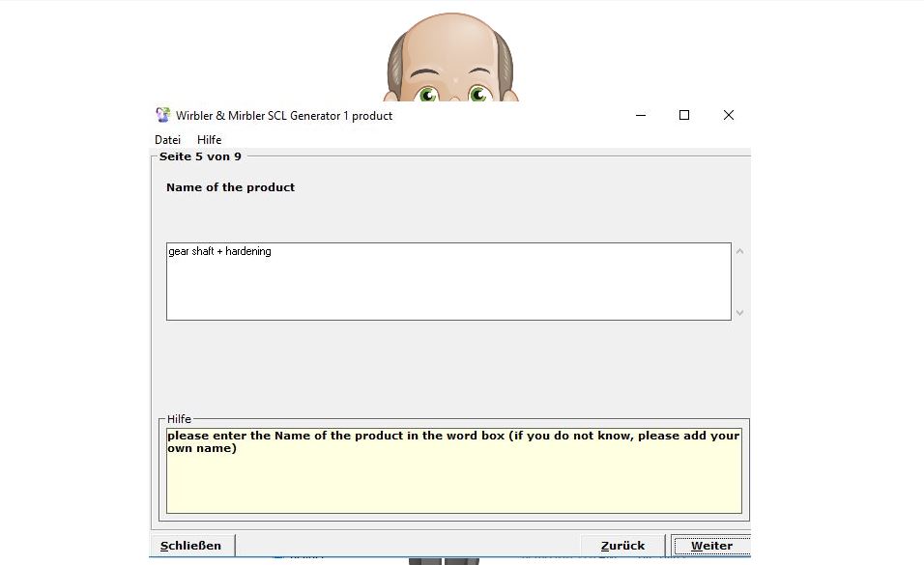
Task: Go back with the Zurück button
Action: [622, 546]
